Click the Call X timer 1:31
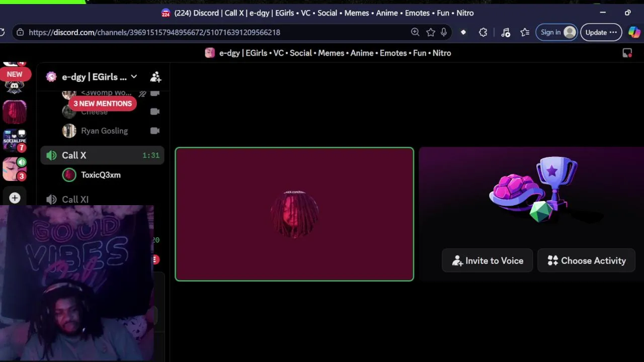 (151, 155)
